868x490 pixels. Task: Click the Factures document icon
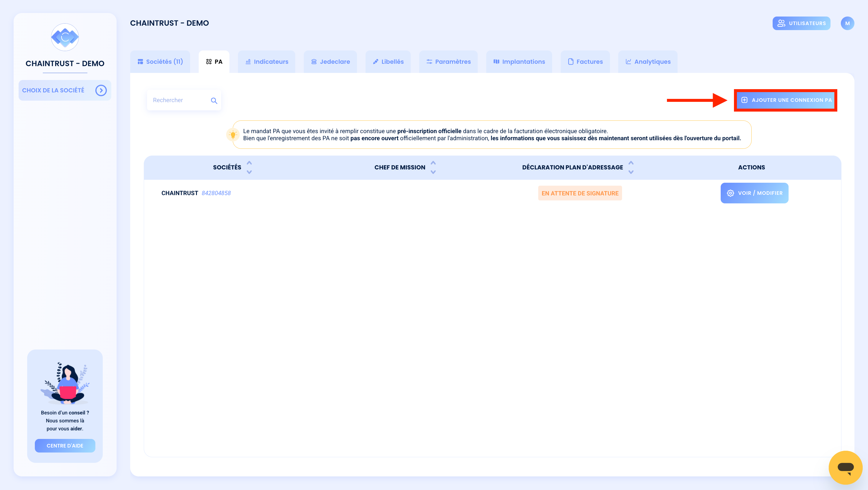click(x=571, y=62)
